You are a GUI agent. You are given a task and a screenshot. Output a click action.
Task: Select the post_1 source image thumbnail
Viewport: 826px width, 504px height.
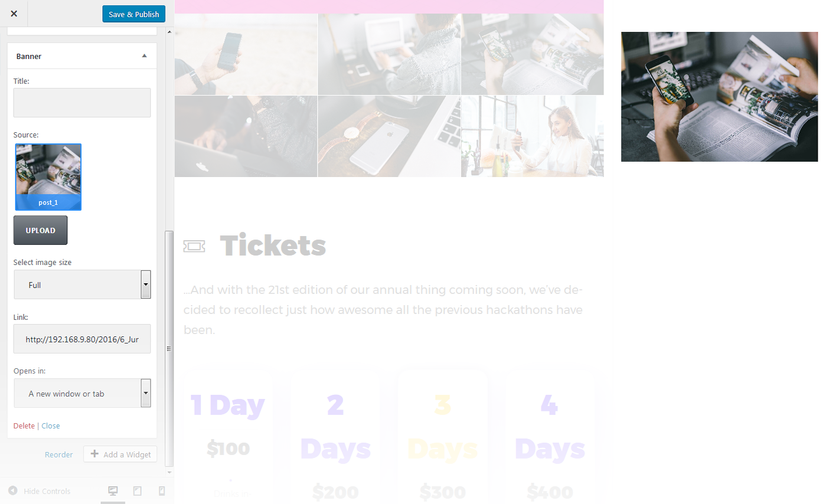point(48,177)
